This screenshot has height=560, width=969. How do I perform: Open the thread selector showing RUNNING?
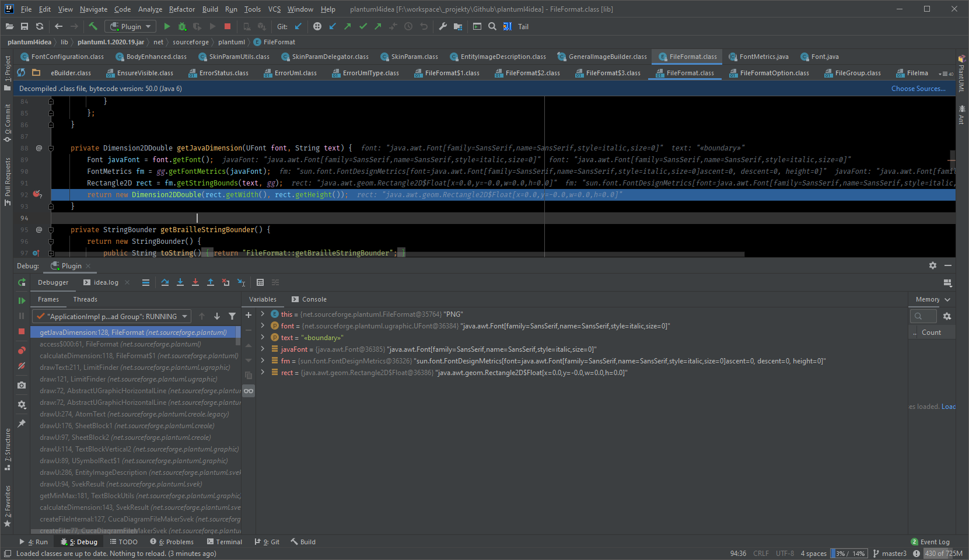111,316
